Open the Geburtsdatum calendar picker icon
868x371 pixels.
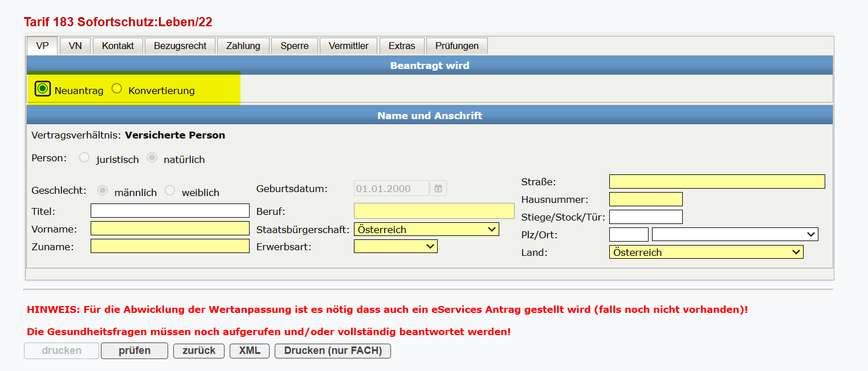tap(438, 189)
